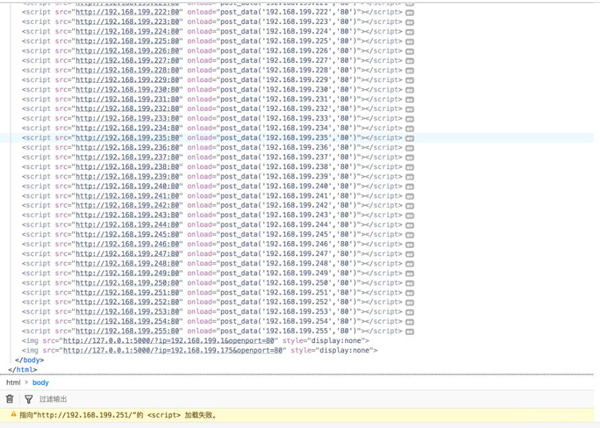Focus the filter output input field
The width and height of the screenshot is (600, 428).
[x=53, y=399]
